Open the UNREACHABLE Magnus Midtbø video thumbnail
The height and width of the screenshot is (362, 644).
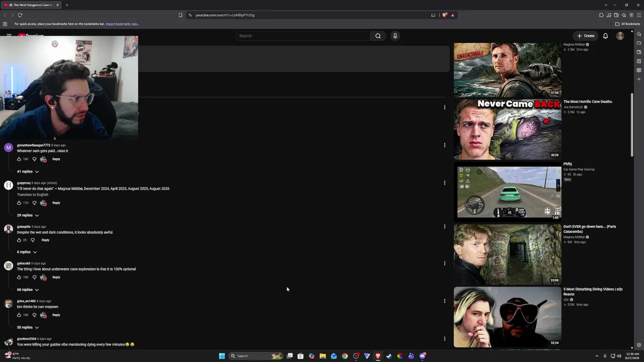click(507, 69)
